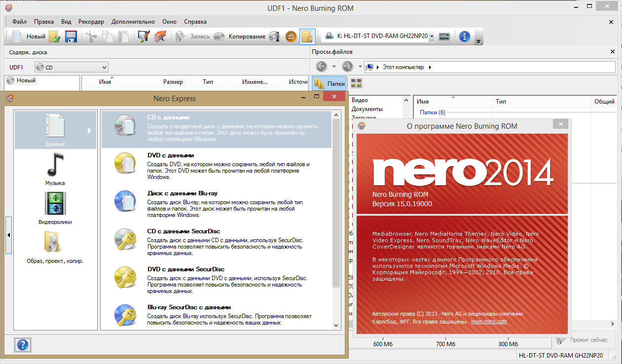Viewport: 622px width, 364px height.
Task: Open the CD disc type dropdown
Action: [x=71, y=67]
